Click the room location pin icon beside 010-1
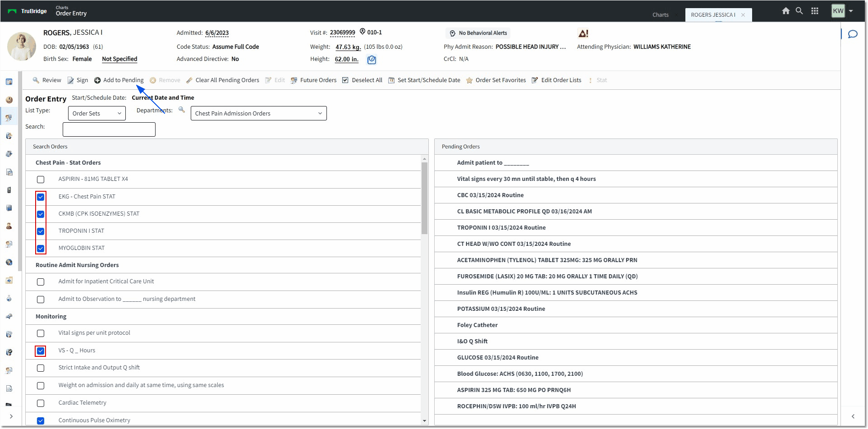 pyautogui.click(x=363, y=32)
